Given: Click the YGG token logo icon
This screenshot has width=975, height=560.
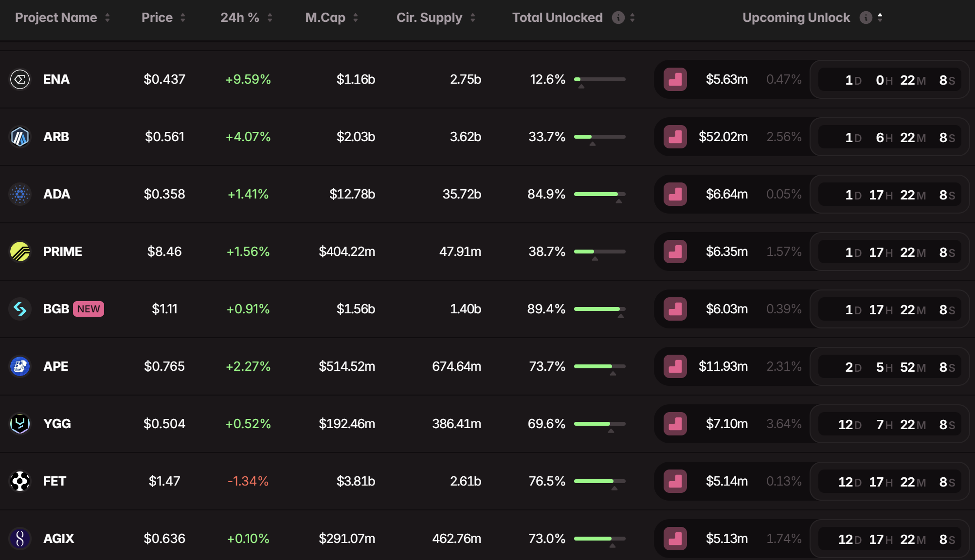Looking at the screenshot, I should coord(20,424).
